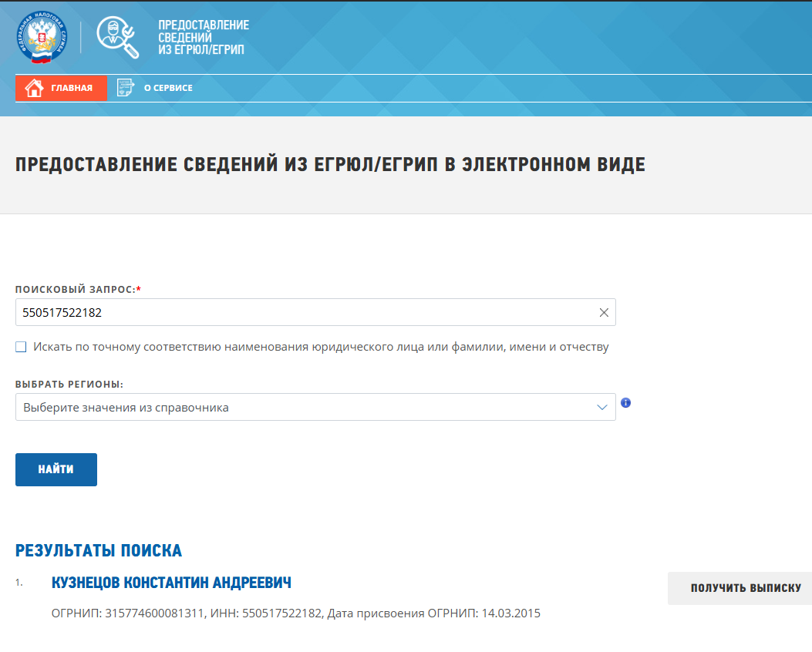This screenshot has height=652, width=812.
Task: Go to the ГЛАВНАЯ tab
Action: (61, 88)
